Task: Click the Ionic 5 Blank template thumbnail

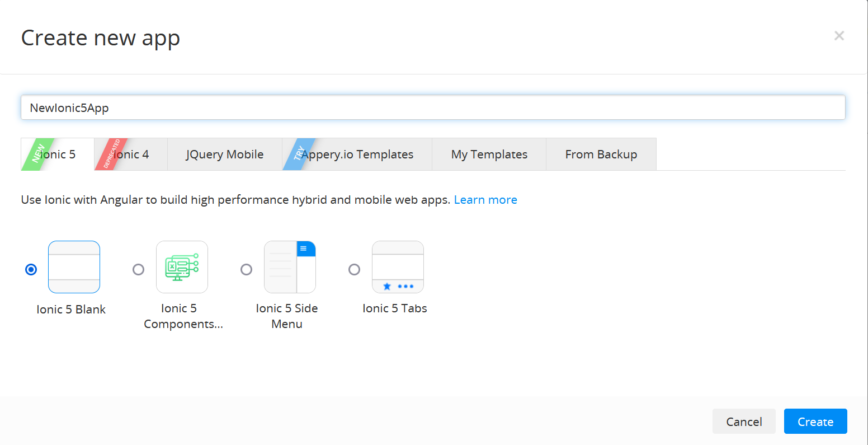Action: [74, 267]
